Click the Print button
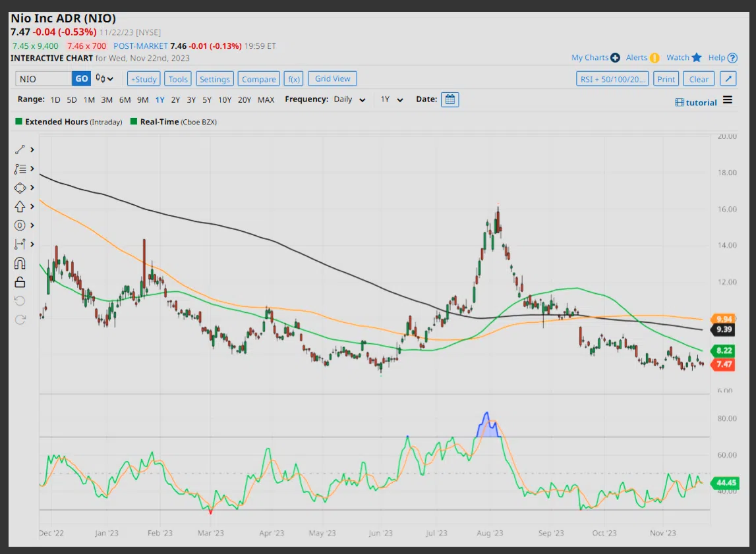This screenshot has width=756, height=554. [x=666, y=78]
